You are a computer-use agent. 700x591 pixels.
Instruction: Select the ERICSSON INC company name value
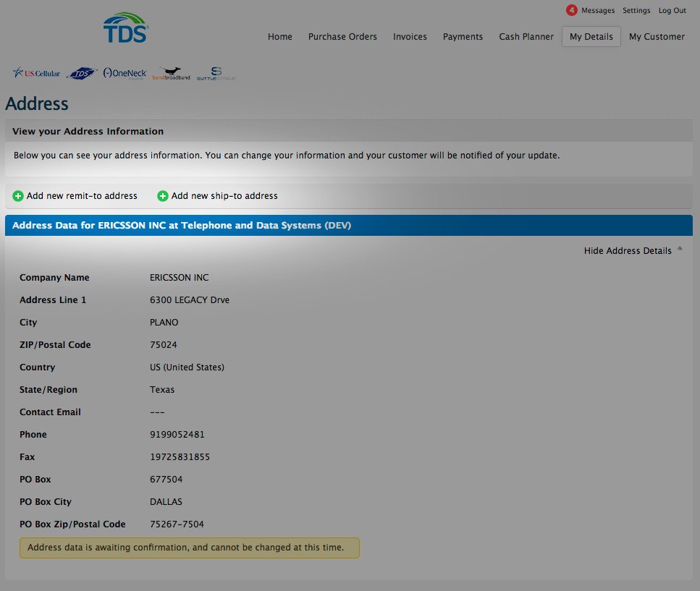pyautogui.click(x=179, y=278)
